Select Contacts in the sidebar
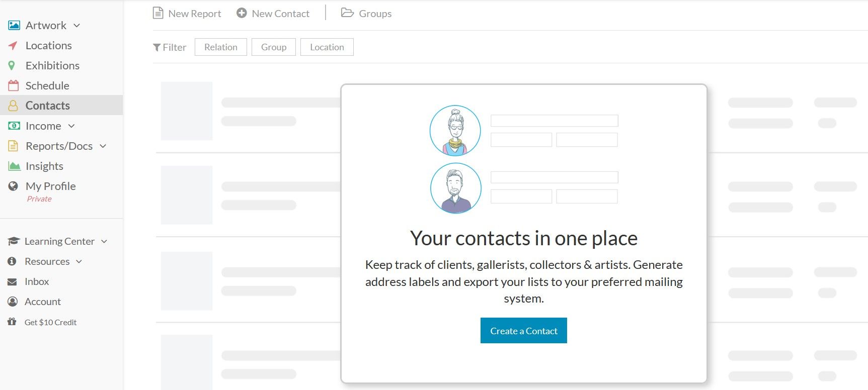The height and width of the screenshot is (390, 868). [47, 106]
